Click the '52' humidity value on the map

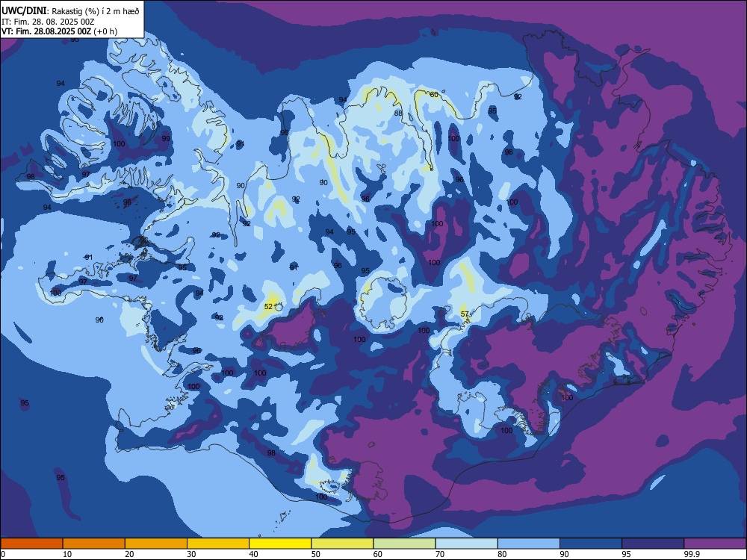click(x=268, y=307)
